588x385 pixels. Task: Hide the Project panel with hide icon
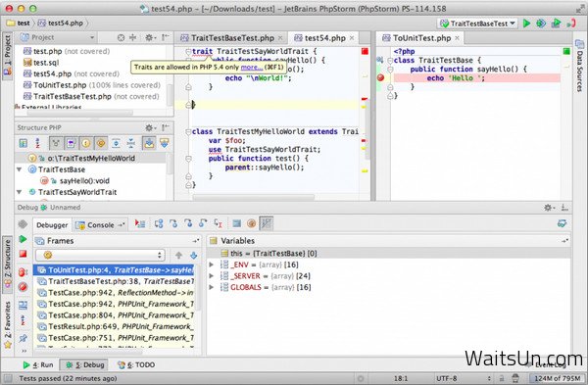pos(166,37)
